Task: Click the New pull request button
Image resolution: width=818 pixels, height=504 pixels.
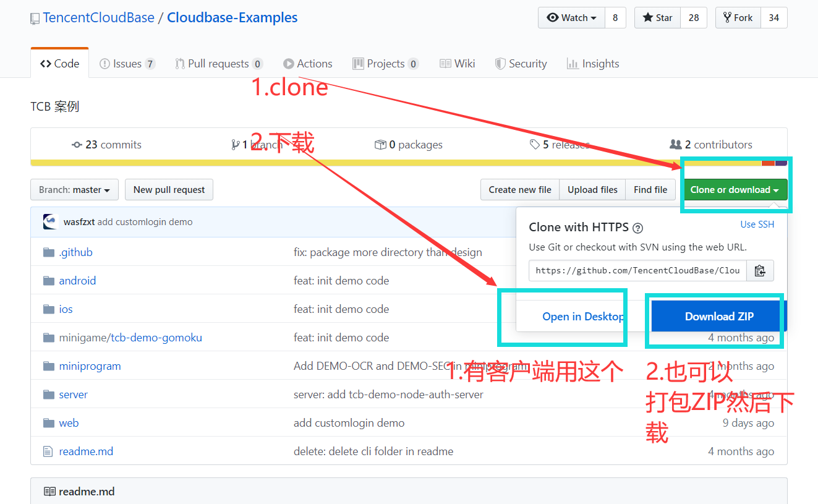Action: 169,190
